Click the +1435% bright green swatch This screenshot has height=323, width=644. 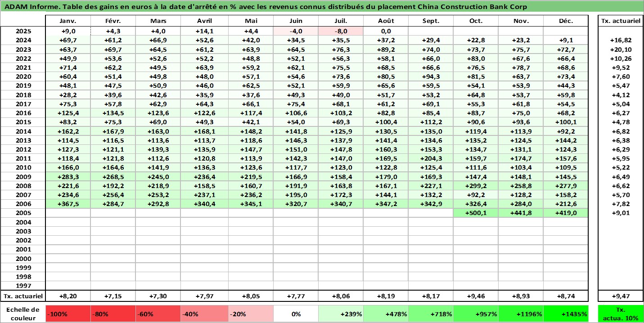point(566,314)
